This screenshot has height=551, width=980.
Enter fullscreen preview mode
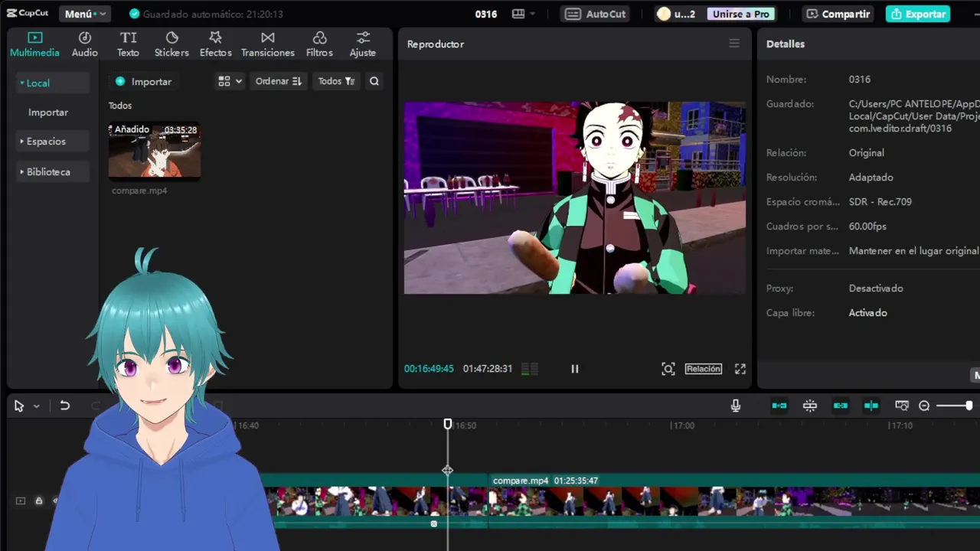click(x=740, y=369)
